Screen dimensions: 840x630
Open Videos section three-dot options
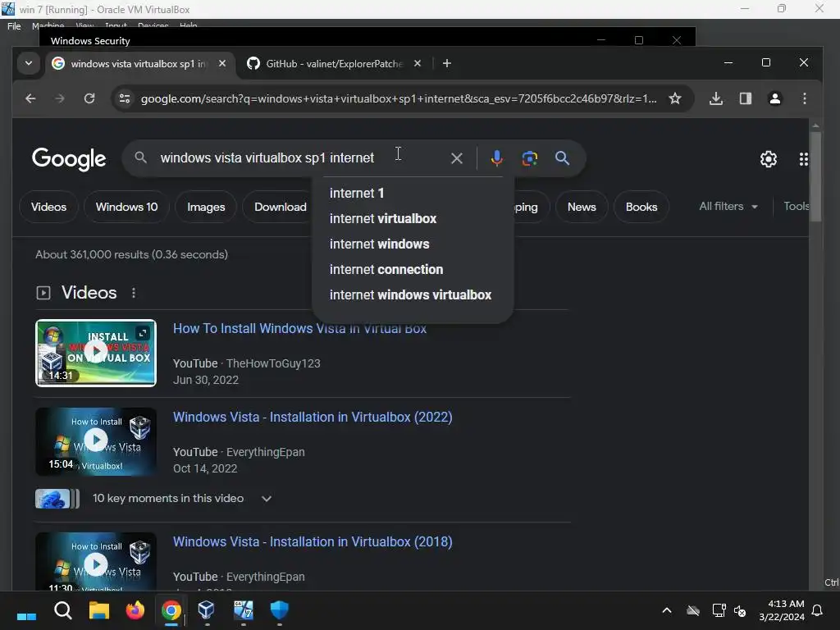pos(134,293)
